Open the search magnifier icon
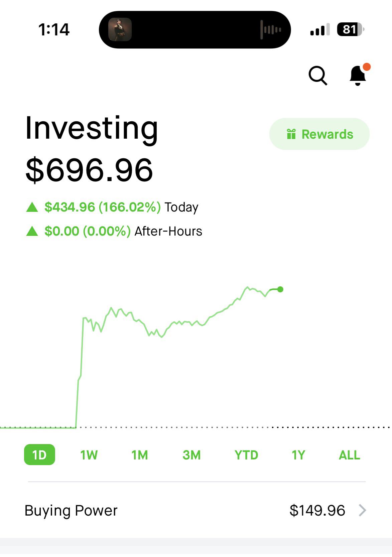This screenshot has height=557, width=392. click(317, 76)
